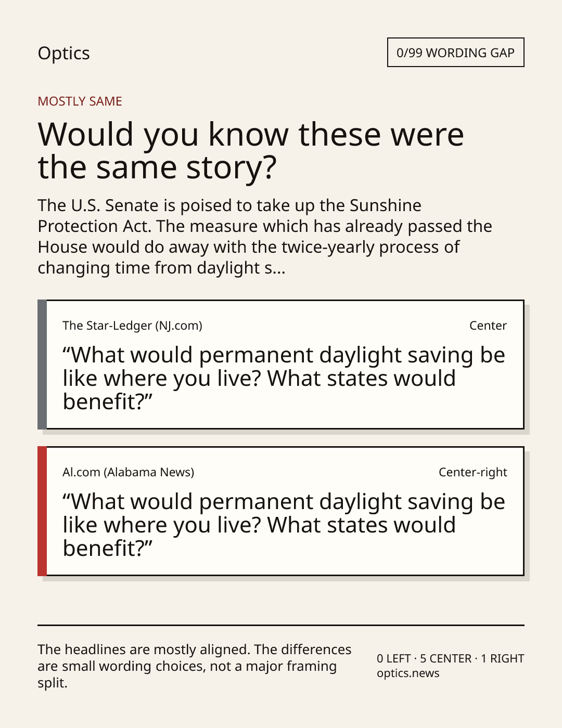Image resolution: width=562 pixels, height=728 pixels.
Task: Open the Al.com headline card
Action: click(x=281, y=511)
